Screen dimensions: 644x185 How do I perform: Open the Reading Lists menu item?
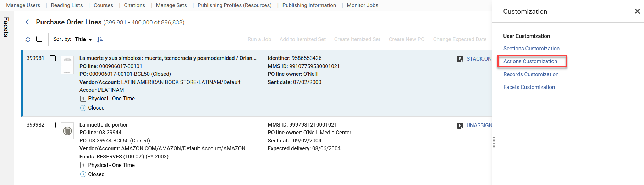pos(67,5)
